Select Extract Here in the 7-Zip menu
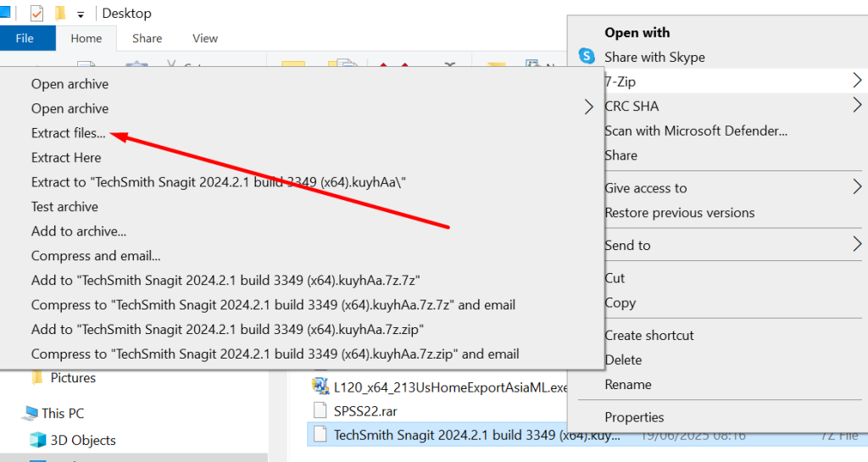 pos(66,158)
